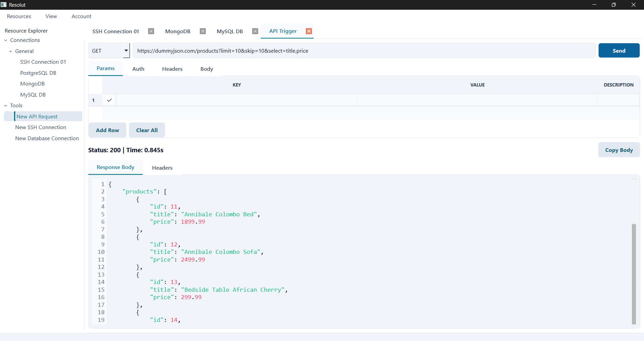644x341 pixels.
Task: Open the Resources menu
Action: [x=19, y=16]
